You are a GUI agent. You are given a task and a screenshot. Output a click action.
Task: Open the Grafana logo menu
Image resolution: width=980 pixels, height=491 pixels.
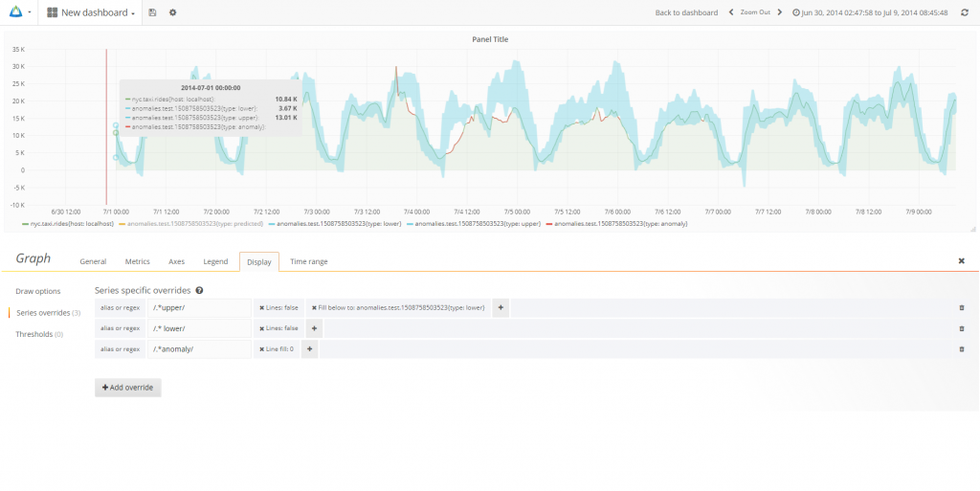18,12
